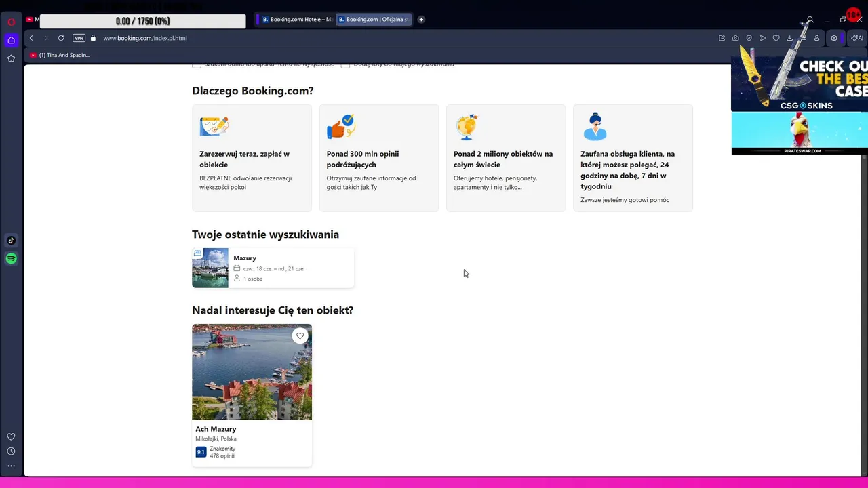Open TikTok in the Opera sidebar
Viewport: 868px width, 488px height.
pyautogui.click(x=11, y=240)
